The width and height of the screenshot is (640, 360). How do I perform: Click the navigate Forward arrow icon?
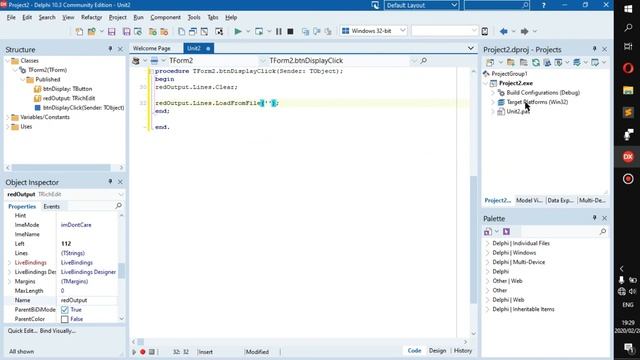click(x=524, y=31)
